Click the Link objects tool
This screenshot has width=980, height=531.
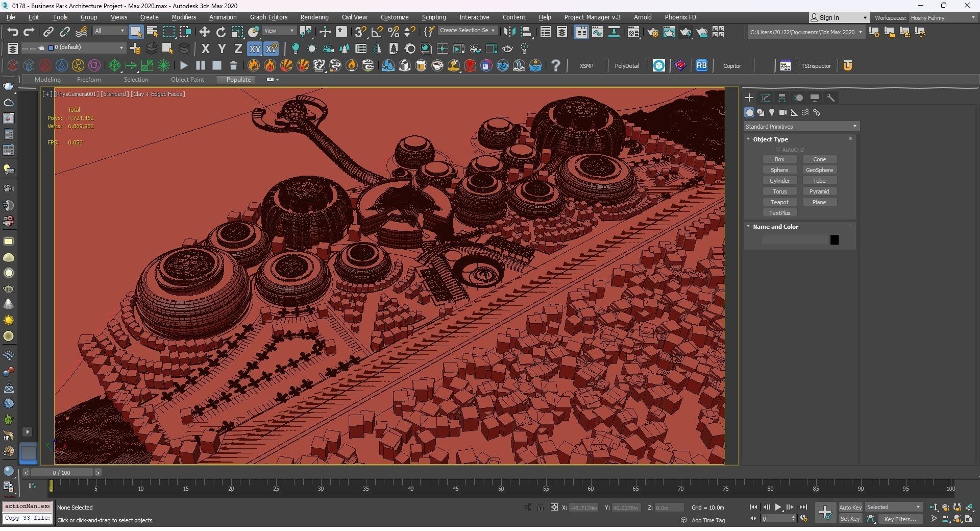point(48,32)
